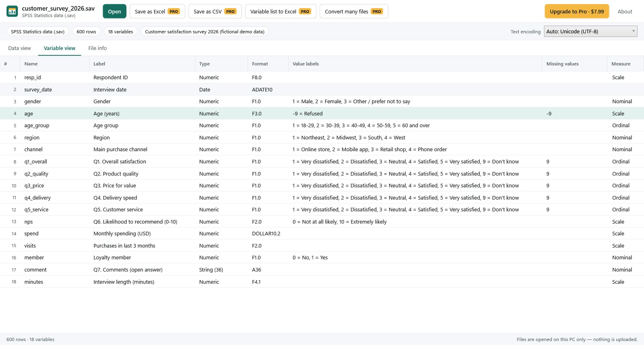Click the gender variable name

click(x=33, y=101)
